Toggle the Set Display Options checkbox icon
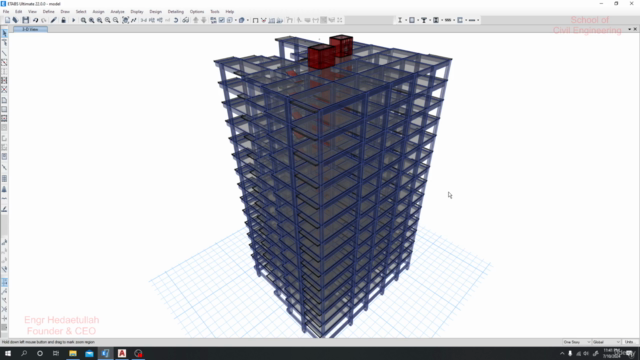Image resolution: width=640 pixels, height=360 pixels. 222,20
